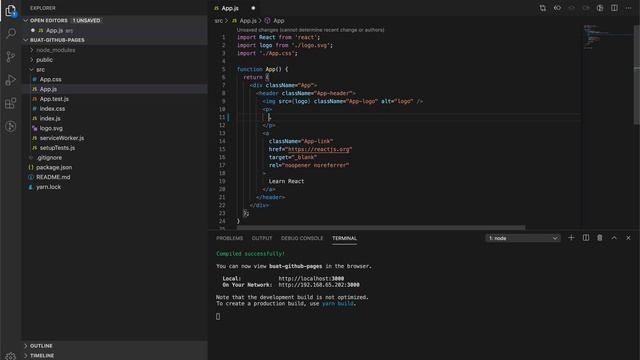Click 'Compiled successfully!' in the terminal
The image size is (640, 360).
tap(250, 253)
